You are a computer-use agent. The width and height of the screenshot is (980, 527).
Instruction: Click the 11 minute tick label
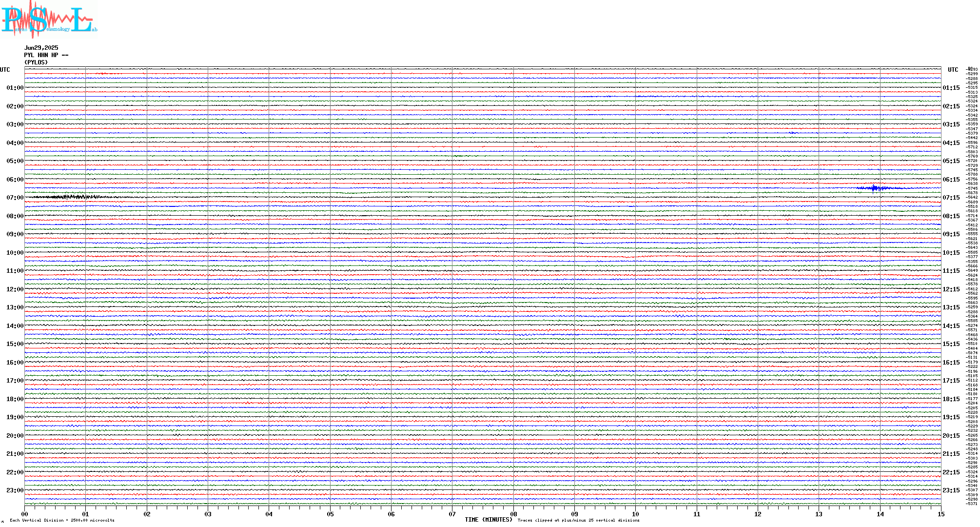click(x=697, y=514)
